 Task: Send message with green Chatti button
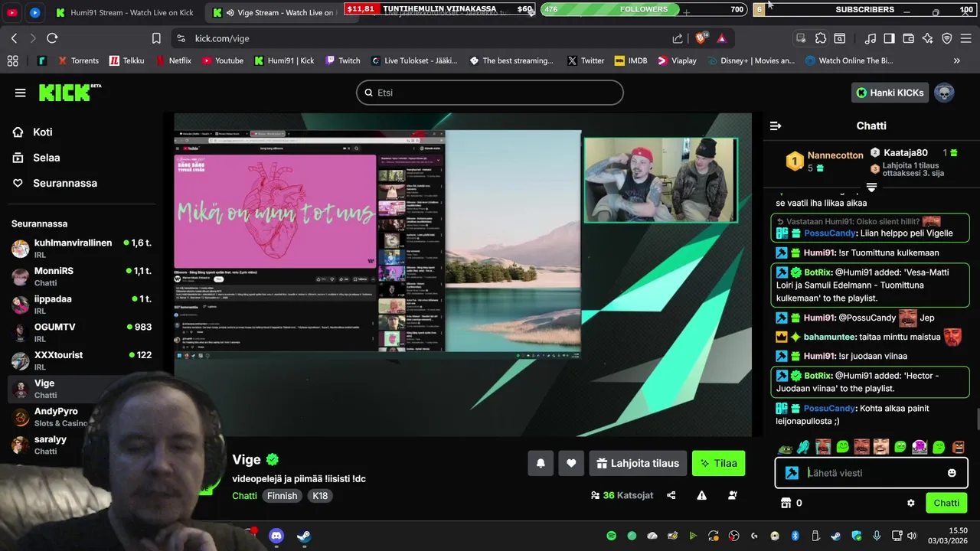946,503
